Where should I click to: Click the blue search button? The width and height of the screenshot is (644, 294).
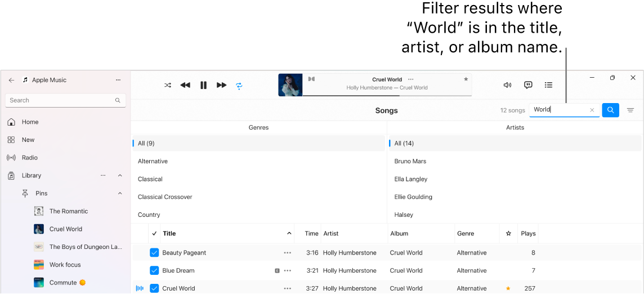coord(610,110)
